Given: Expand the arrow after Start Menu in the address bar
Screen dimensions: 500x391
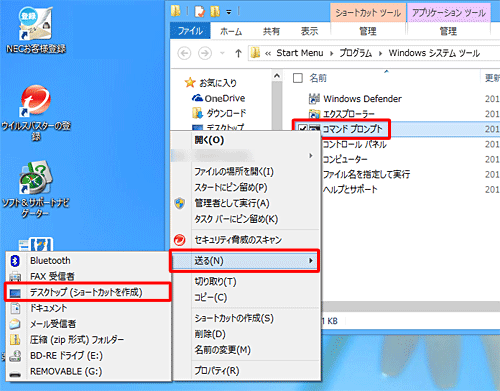Looking at the screenshot, I should coord(331,53).
